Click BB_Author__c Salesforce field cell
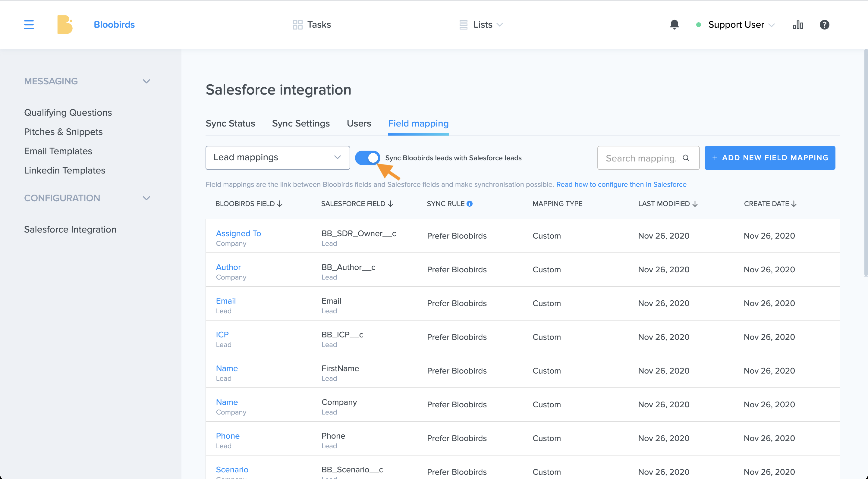This screenshot has height=479, width=868. tap(348, 267)
